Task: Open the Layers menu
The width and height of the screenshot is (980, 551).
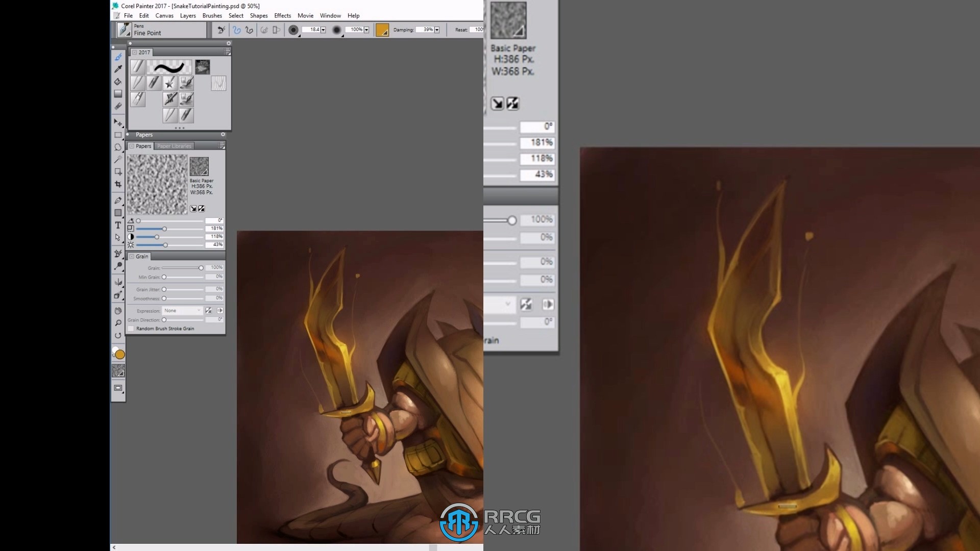Action: click(x=188, y=16)
